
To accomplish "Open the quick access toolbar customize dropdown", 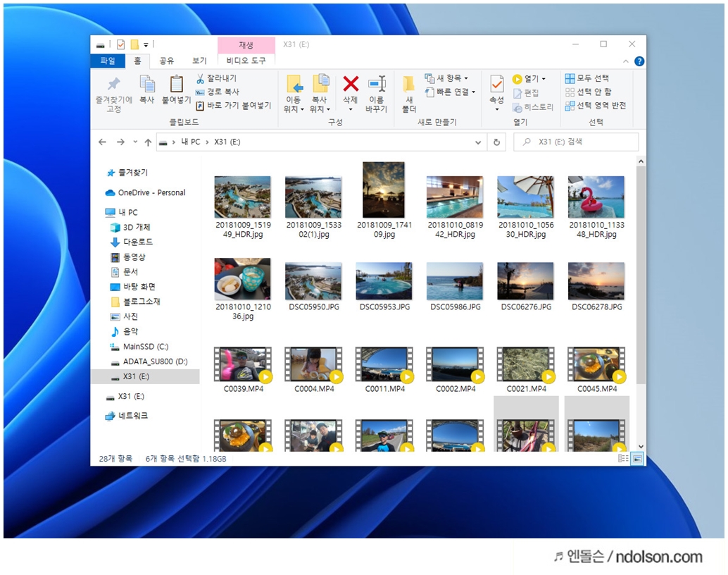I will pos(146,44).
